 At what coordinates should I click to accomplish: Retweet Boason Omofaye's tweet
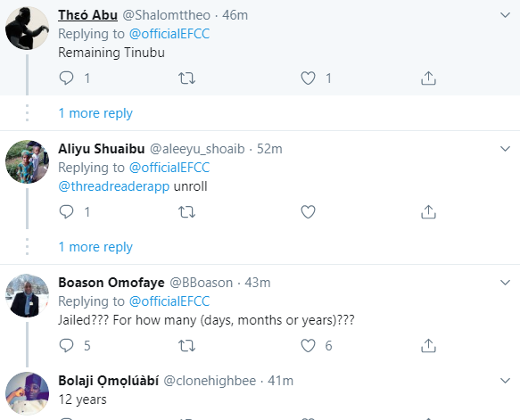[x=186, y=346]
